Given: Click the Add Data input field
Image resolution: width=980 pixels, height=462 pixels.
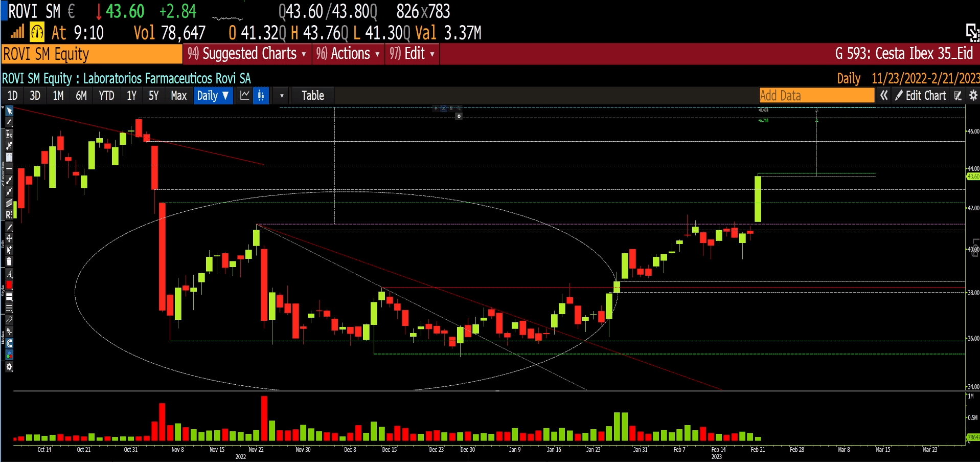Looking at the screenshot, I should [x=816, y=95].
